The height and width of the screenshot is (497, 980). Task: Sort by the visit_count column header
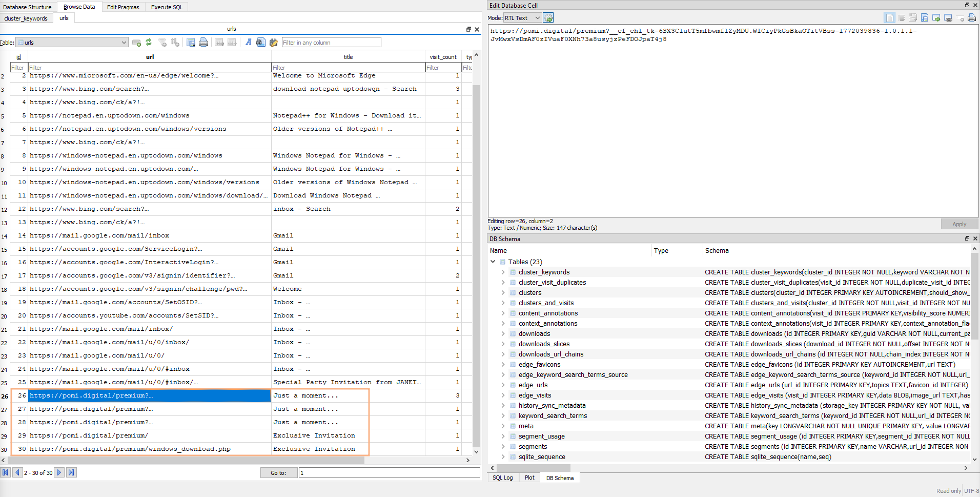click(443, 57)
